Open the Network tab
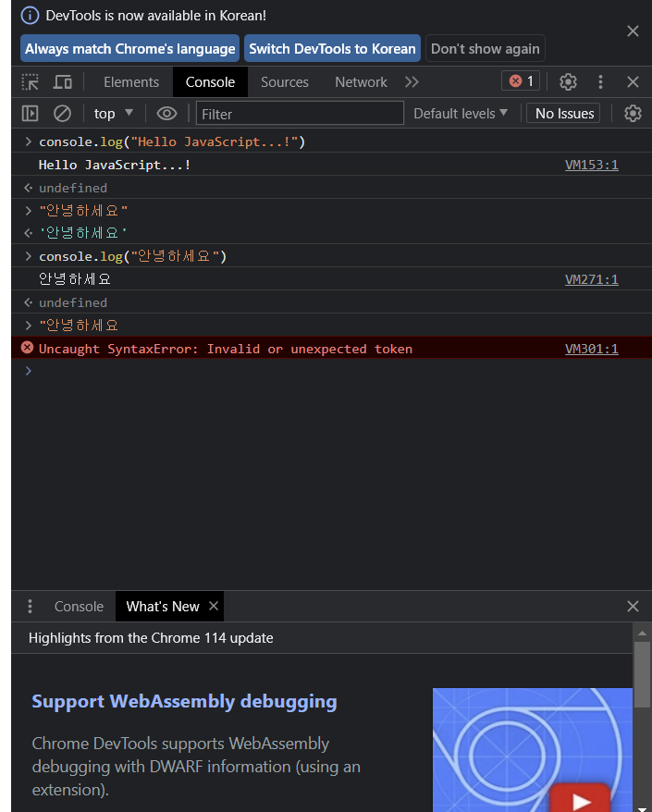 pyautogui.click(x=361, y=81)
